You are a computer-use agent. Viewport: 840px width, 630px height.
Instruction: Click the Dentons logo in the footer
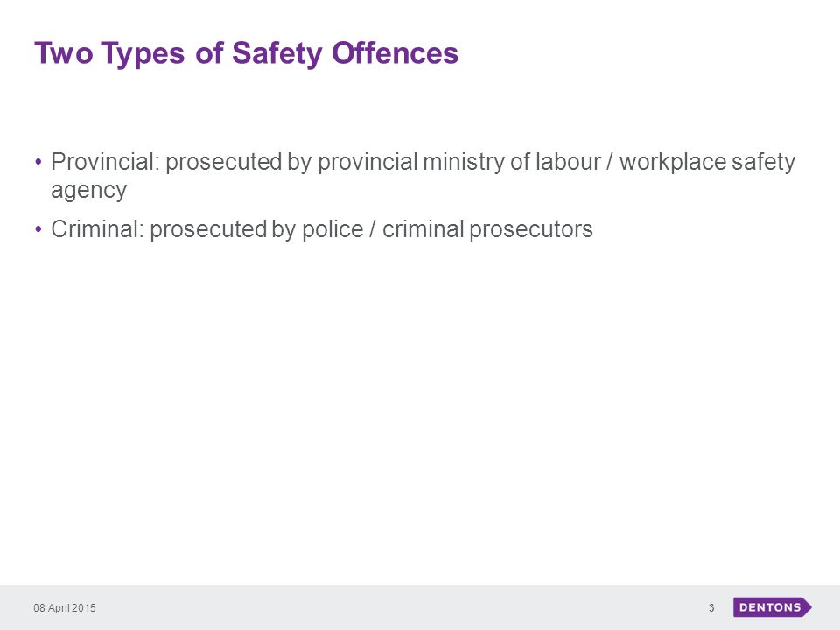[772, 607]
